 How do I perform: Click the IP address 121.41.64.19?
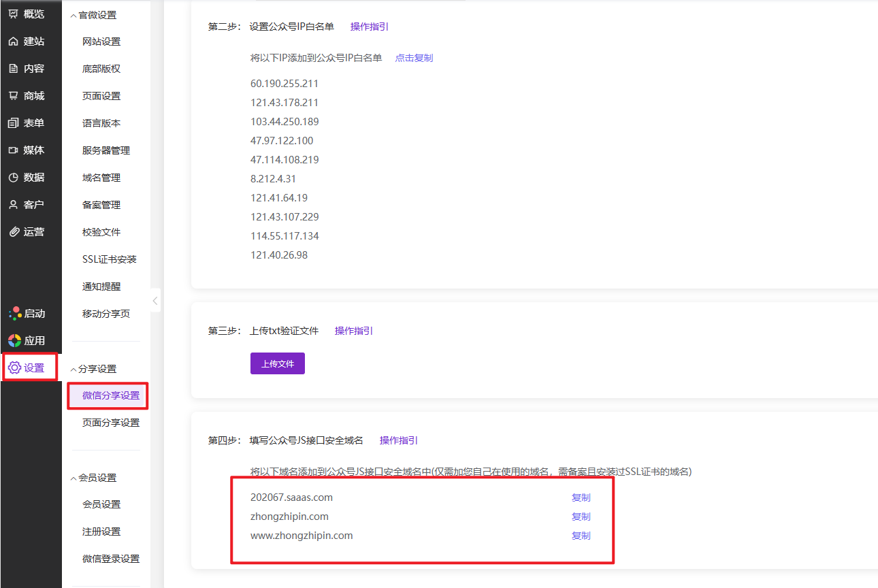279,198
